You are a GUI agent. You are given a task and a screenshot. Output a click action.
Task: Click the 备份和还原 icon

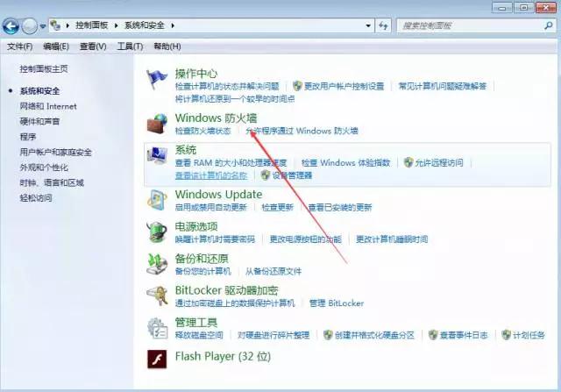coord(157,264)
